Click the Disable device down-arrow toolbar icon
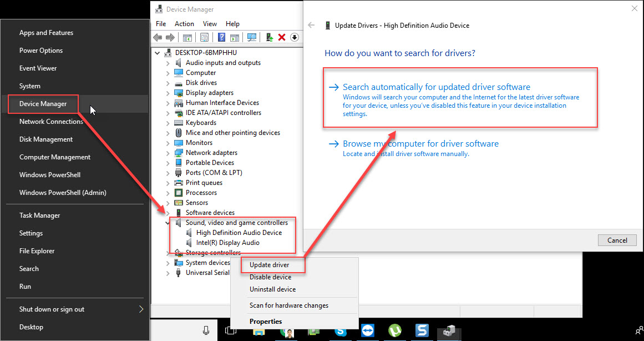644x341 pixels. [x=294, y=37]
